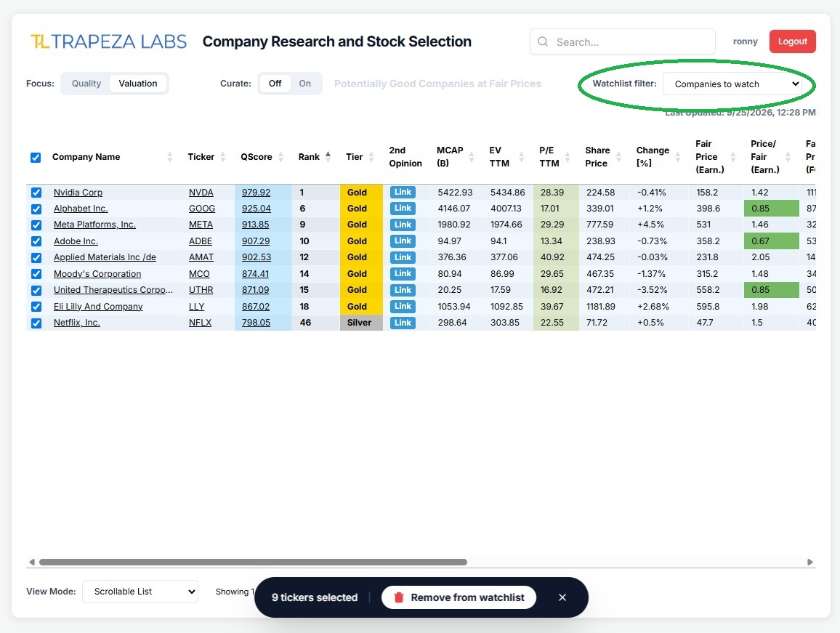
Task: Sort by Rank column arrows
Action: point(328,157)
